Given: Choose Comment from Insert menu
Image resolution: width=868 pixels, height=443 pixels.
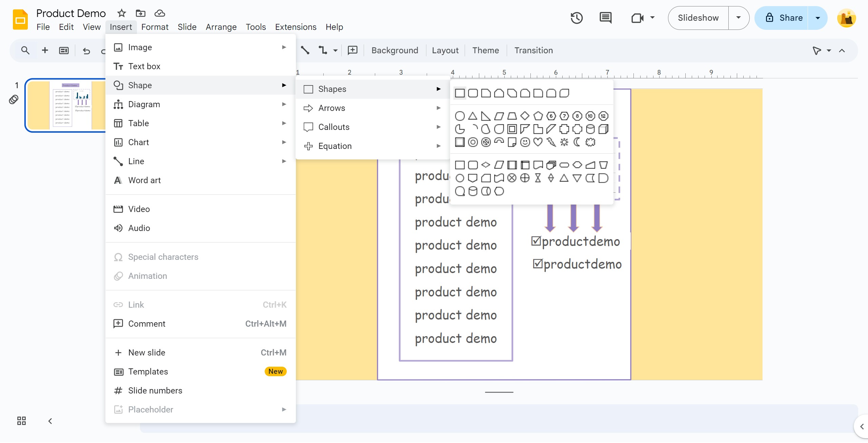Looking at the screenshot, I should point(200,324).
